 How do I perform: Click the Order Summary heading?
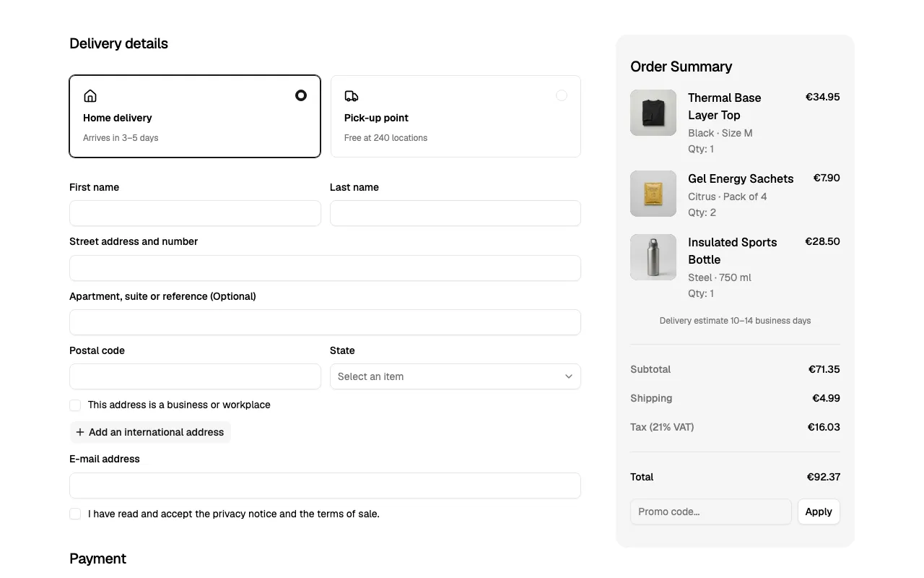pyautogui.click(x=681, y=66)
